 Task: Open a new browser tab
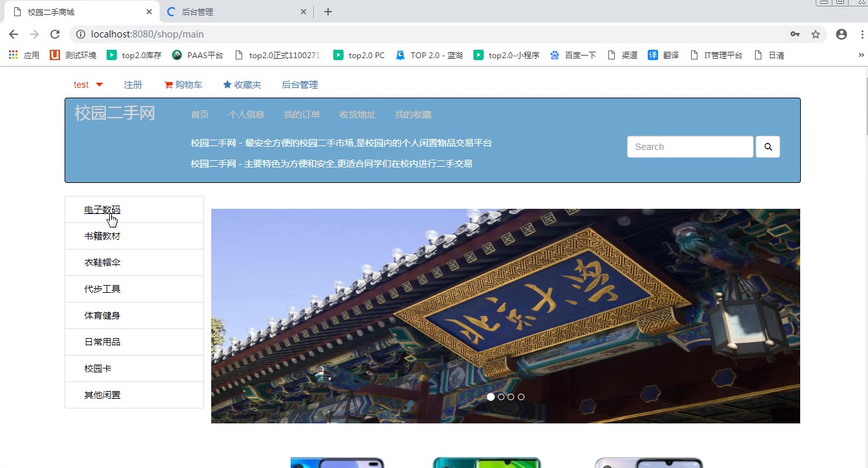(x=328, y=12)
